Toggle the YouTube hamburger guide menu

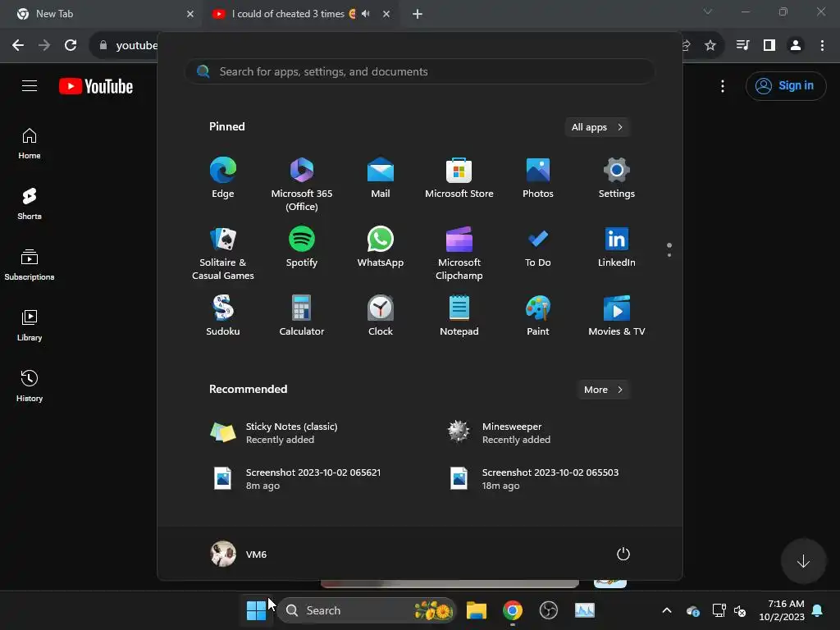click(x=30, y=85)
